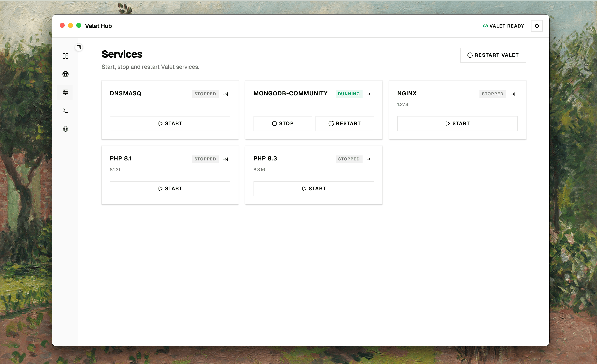The image size is (597, 364).
Task: Open PHP 8.3 logs arrow icon
Action: tap(369, 159)
